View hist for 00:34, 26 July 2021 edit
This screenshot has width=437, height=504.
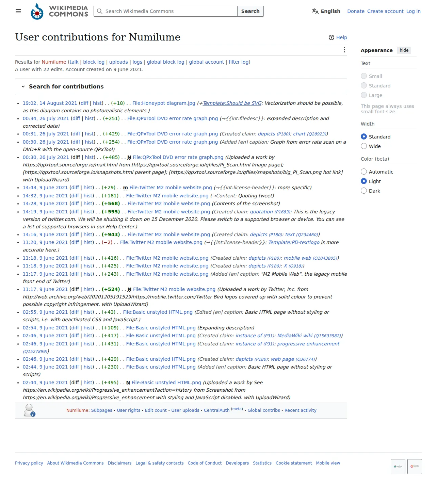point(90,118)
